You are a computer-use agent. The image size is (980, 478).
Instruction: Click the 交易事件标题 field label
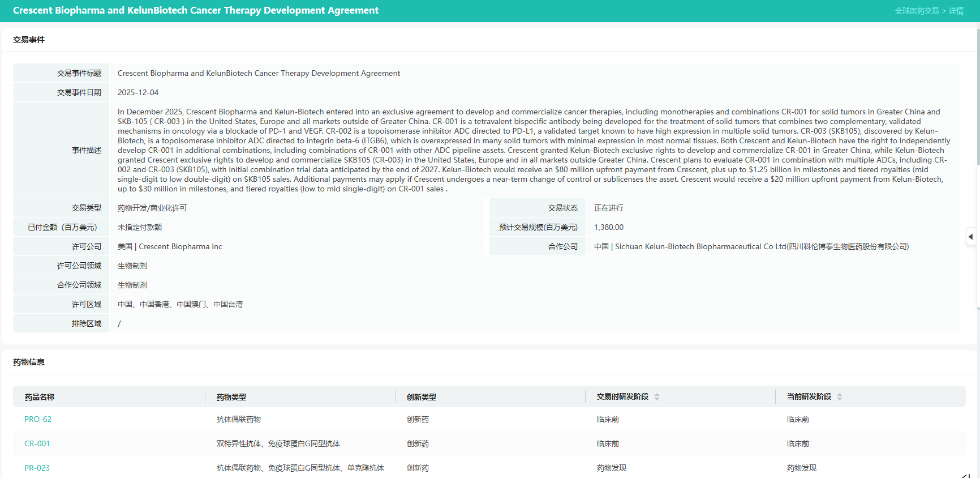[79, 73]
